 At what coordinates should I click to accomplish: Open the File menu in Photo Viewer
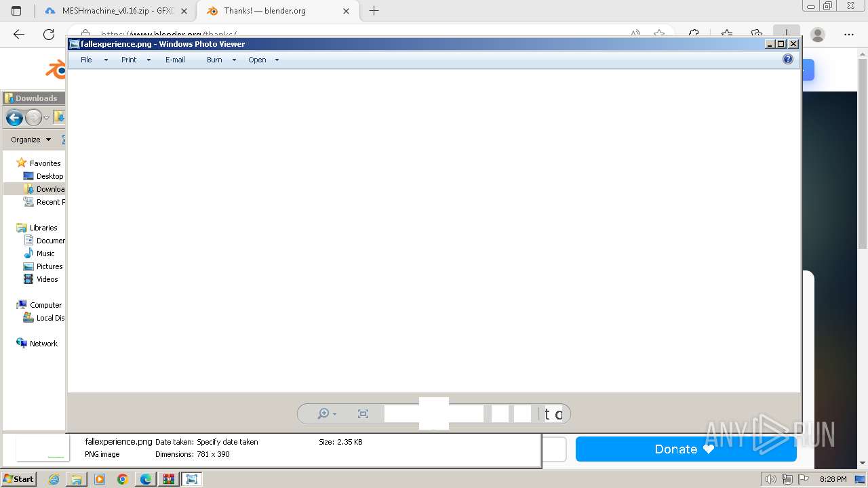point(86,60)
